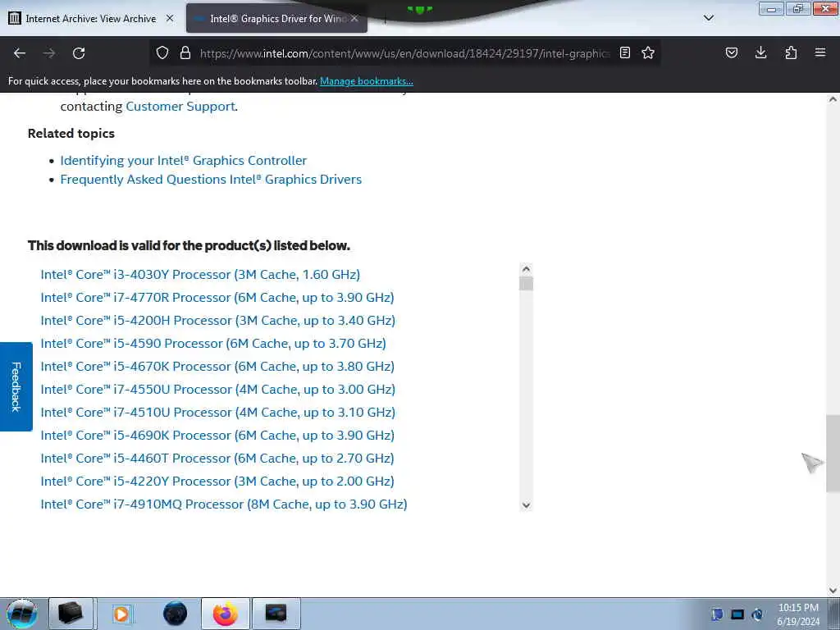Open the black box app in taskbar
Screen dimensions: 840x630
(71, 614)
